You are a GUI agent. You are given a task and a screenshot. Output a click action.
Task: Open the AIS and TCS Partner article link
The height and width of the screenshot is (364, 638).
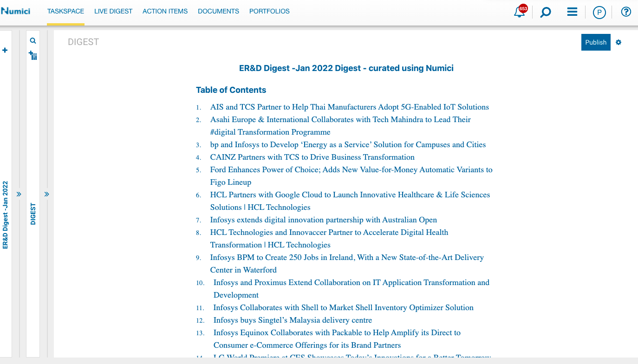tap(350, 107)
